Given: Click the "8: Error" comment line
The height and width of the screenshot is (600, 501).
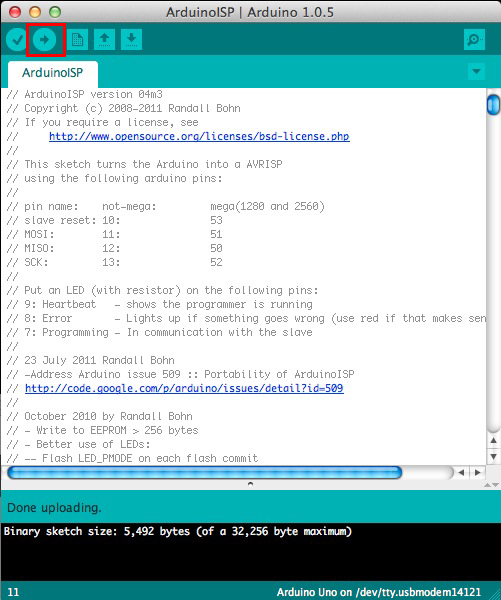Looking at the screenshot, I should pos(246,318).
